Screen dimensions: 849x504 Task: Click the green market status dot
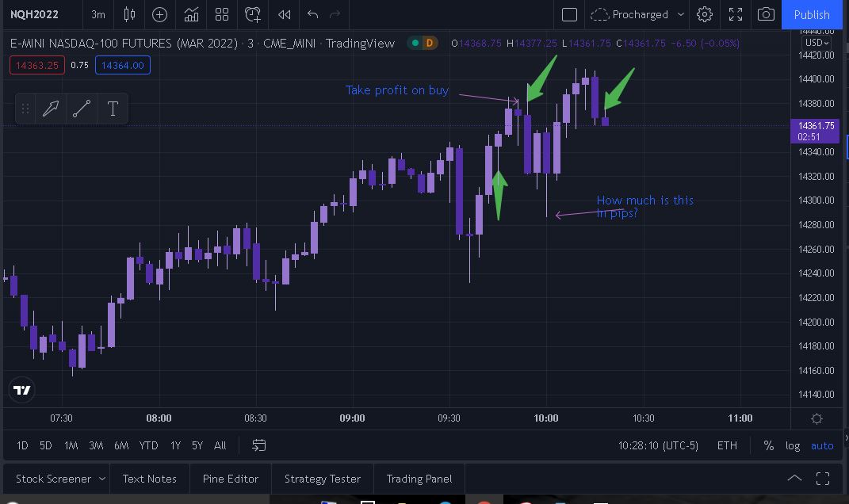[x=415, y=43]
